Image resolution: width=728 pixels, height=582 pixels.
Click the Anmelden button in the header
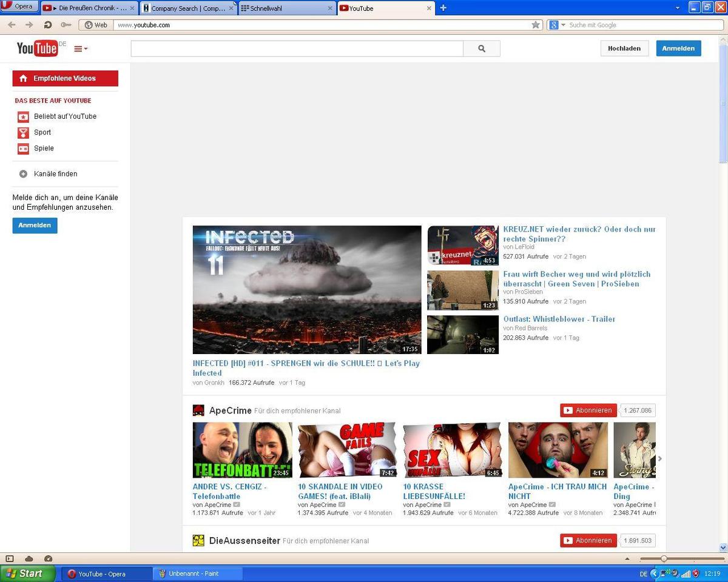[678, 48]
